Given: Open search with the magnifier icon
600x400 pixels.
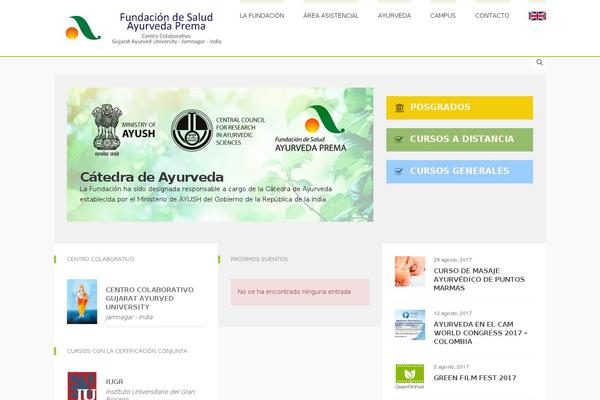Looking at the screenshot, I should [540, 62].
